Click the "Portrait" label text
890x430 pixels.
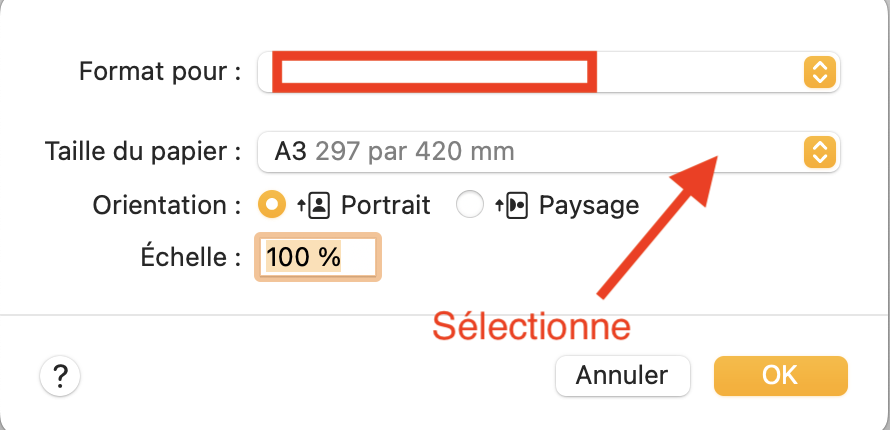click(386, 205)
